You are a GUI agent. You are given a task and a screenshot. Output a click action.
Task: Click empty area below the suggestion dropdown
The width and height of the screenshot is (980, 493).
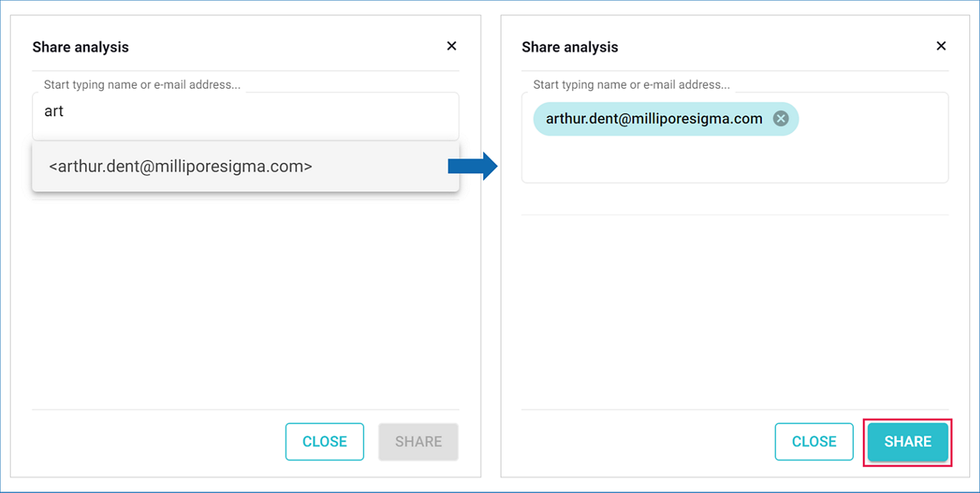(x=245, y=299)
